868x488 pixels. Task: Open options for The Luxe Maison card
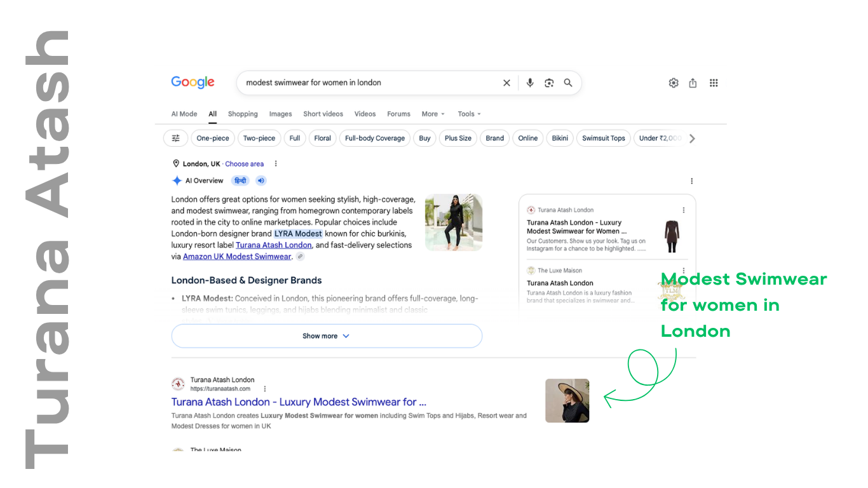[684, 271]
